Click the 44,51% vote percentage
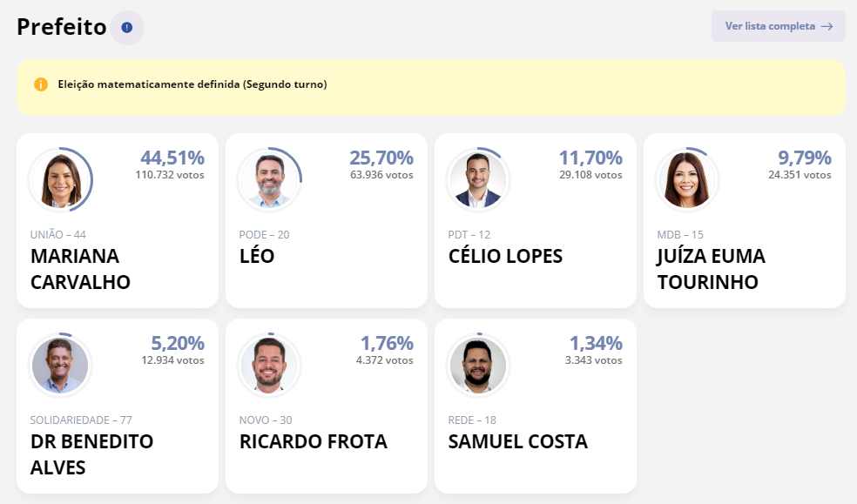 [x=172, y=158]
